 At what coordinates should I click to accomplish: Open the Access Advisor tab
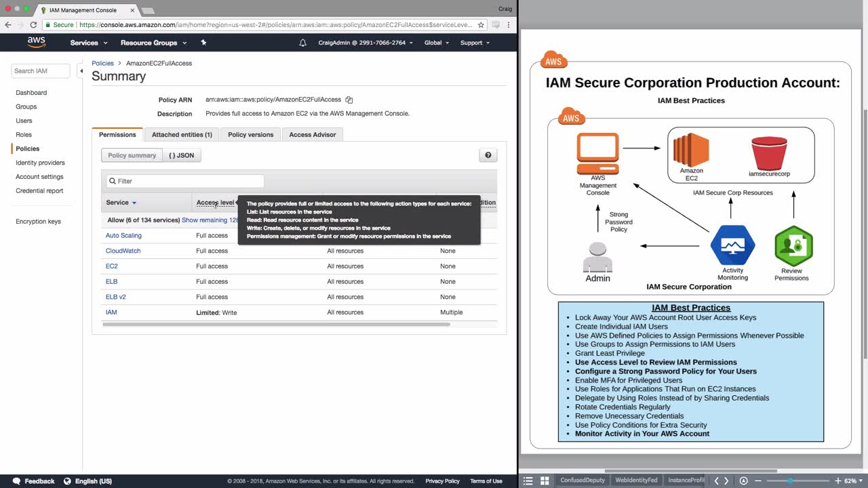[313, 134]
